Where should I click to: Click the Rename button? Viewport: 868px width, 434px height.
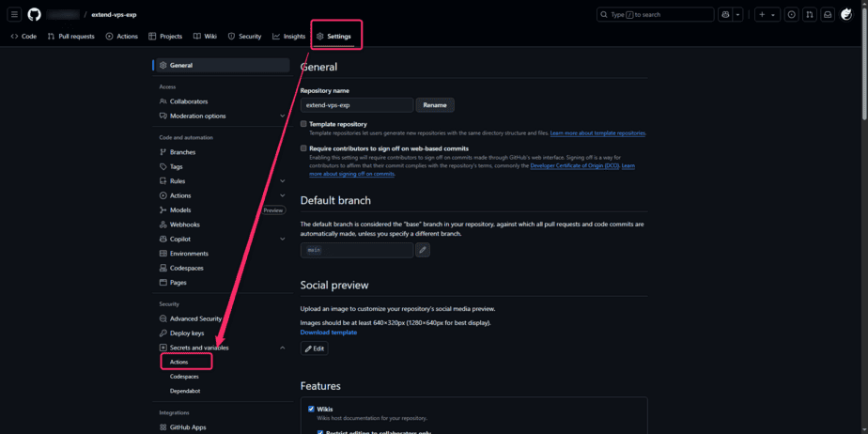click(435, 105)
